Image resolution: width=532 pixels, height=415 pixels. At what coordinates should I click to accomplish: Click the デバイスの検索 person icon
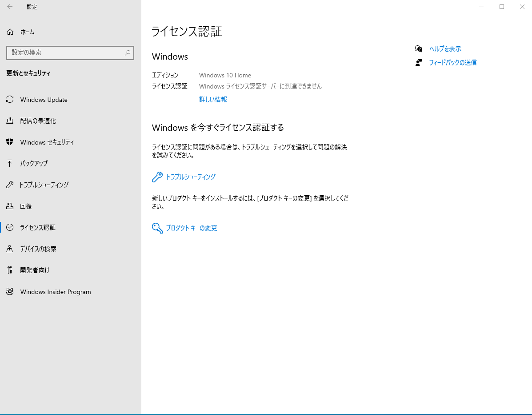[10, 249]
